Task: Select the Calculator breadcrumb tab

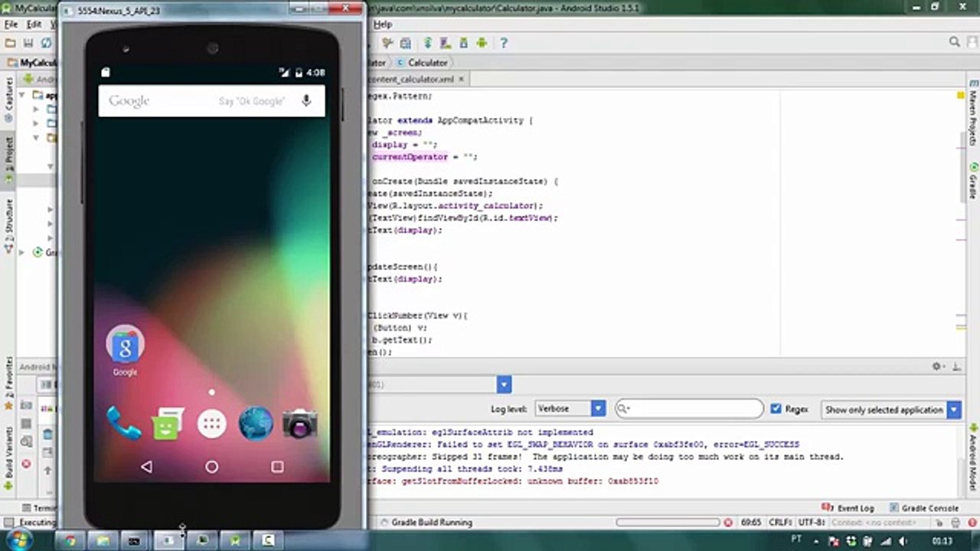Action: tap(421, 63)
